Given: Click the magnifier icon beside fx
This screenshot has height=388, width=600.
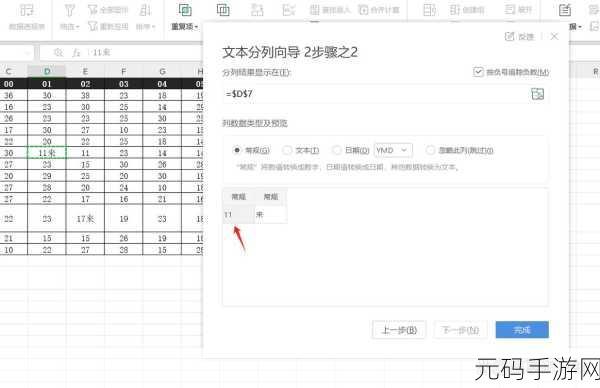Looking at the screenshot, I should (58, 52).
